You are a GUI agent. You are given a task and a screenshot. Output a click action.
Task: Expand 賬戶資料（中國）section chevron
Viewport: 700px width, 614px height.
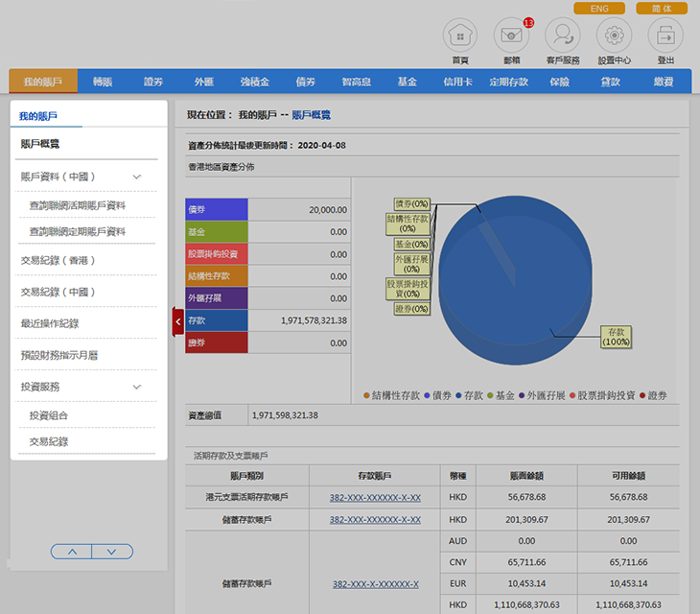click(x=137, y=177)
